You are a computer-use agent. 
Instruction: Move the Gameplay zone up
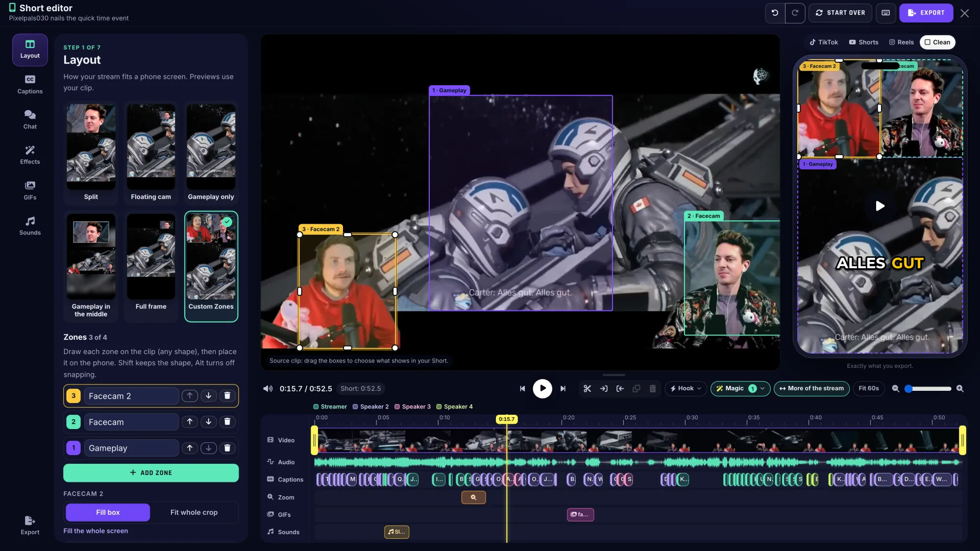tap(190, 448)
